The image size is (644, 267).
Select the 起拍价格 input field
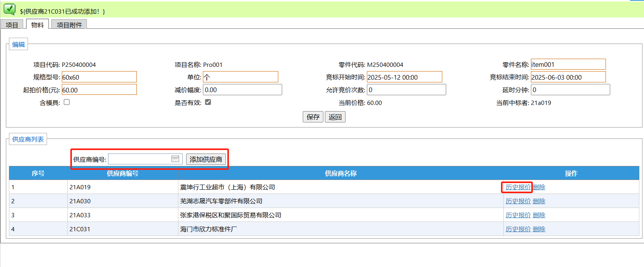(x=99, y=90)
